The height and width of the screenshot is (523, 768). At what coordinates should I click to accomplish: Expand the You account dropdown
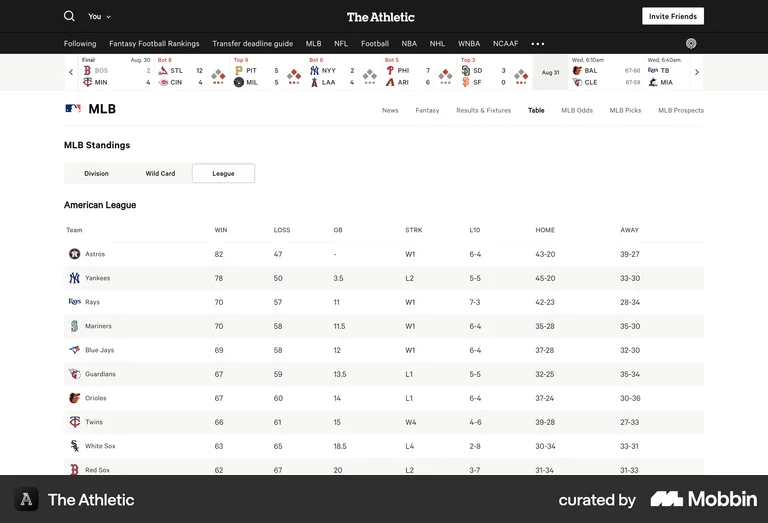click(x=99, y=17)
